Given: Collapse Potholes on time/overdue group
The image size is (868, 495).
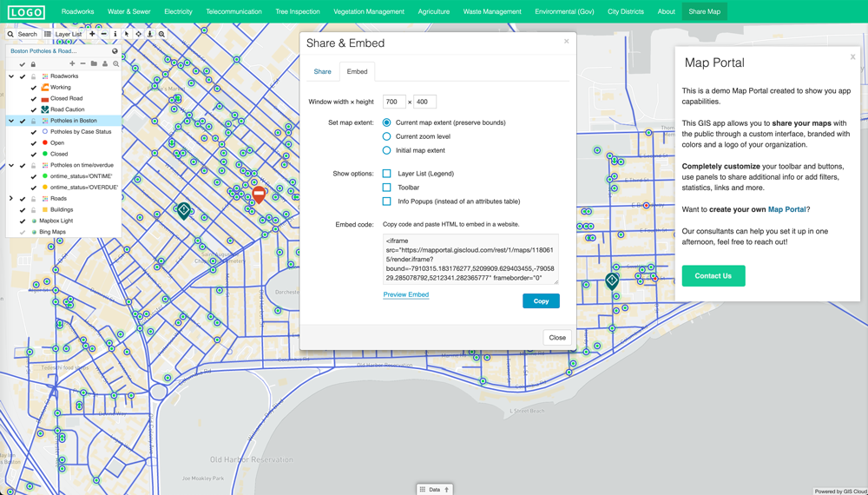Looking at the screenshot, I should pyautogui.click(x=11, y=165).
